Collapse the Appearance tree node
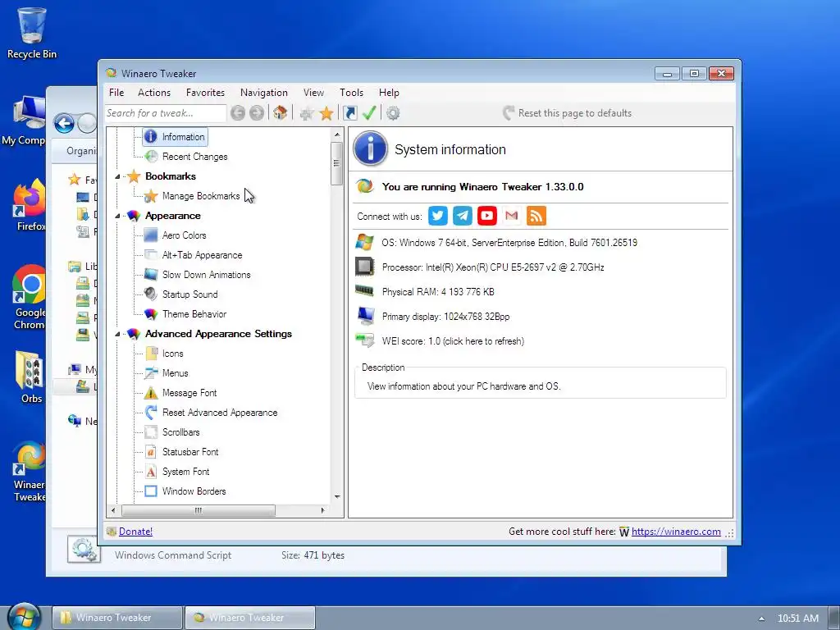Viewport: 840px width, 630px height. (117, 216)
